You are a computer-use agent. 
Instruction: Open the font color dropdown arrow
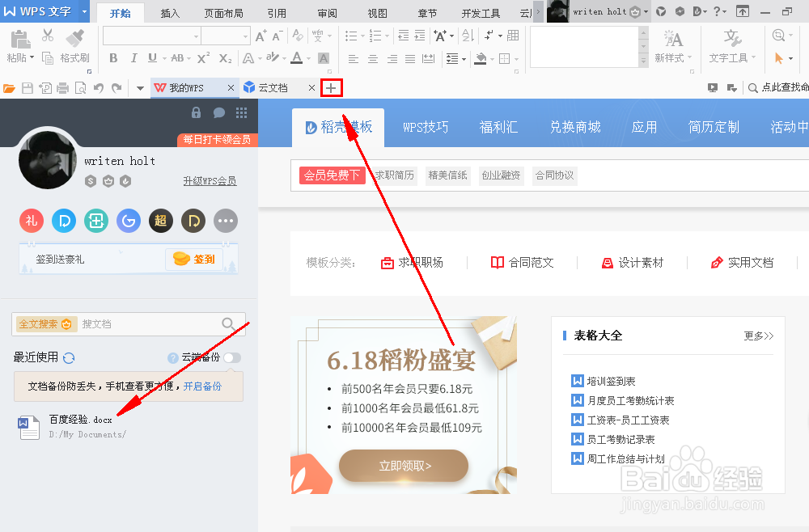point(308,59)
